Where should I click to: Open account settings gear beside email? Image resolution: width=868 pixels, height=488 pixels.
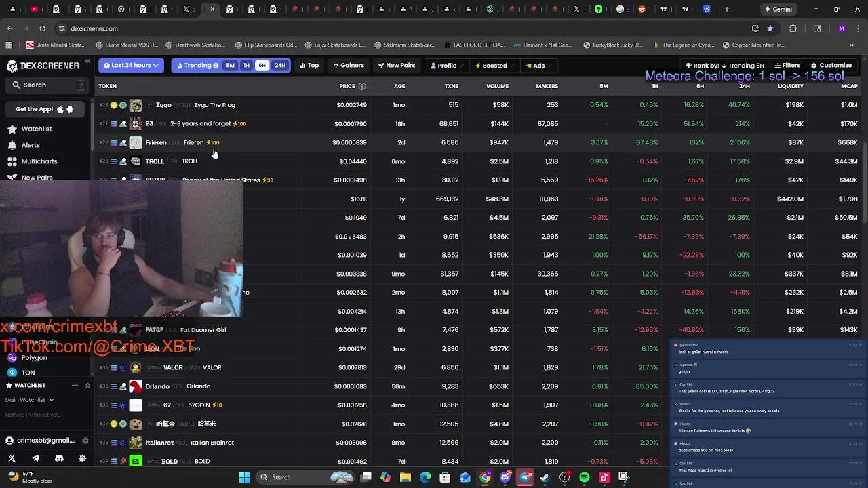tap(85, 441)
